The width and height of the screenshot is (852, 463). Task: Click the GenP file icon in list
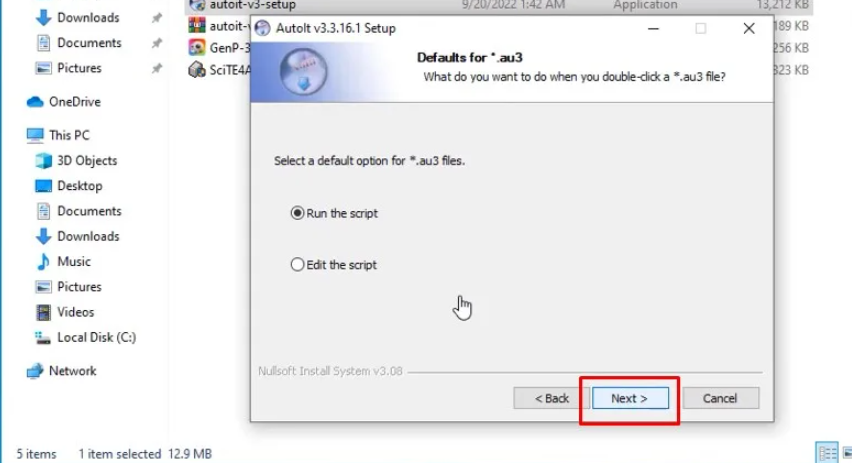pos(197,48)
